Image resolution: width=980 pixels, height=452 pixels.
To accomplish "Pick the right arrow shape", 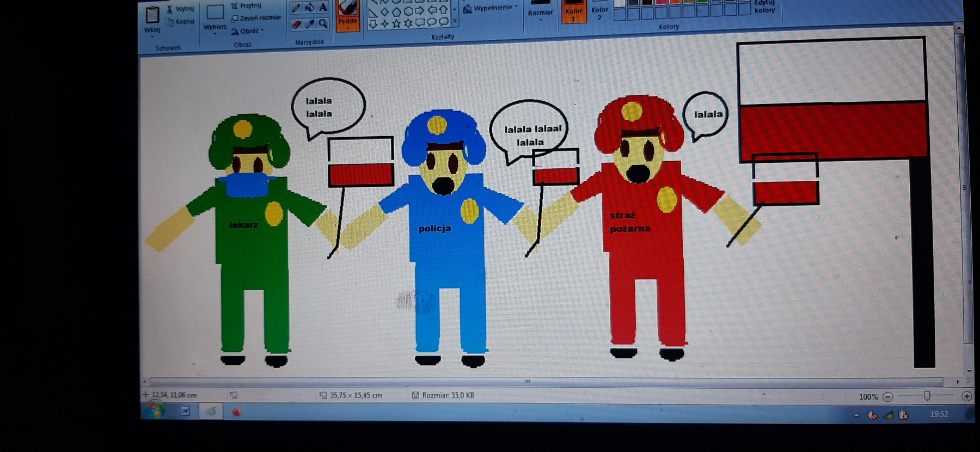I will point(420,10).
